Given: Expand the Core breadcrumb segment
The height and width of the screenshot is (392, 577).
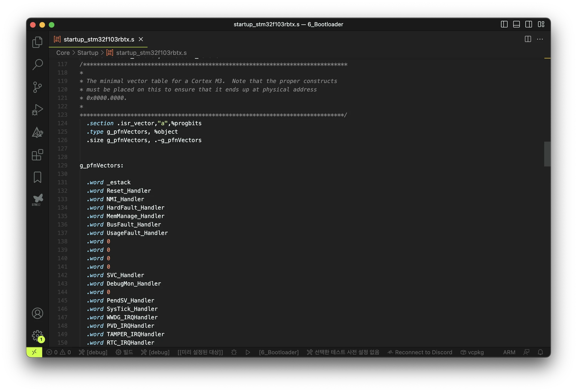Looking at the screenshot, I should pyautogui.click(x=63, y=53).
